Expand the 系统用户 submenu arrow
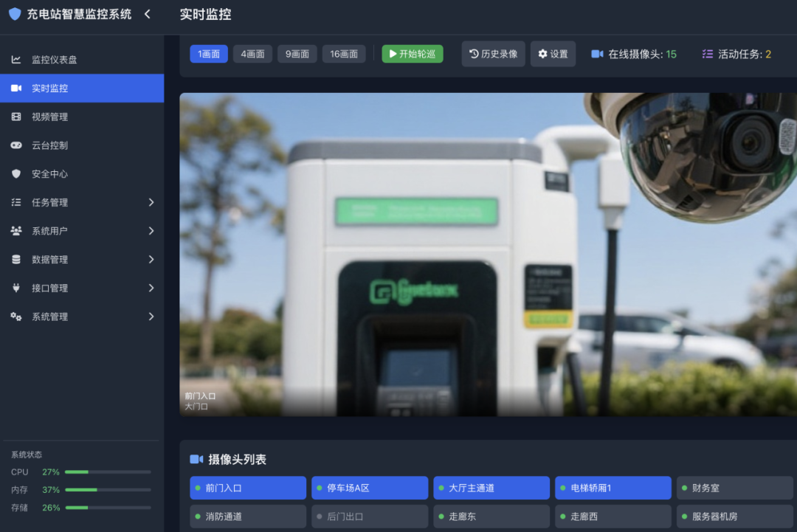 151,231
